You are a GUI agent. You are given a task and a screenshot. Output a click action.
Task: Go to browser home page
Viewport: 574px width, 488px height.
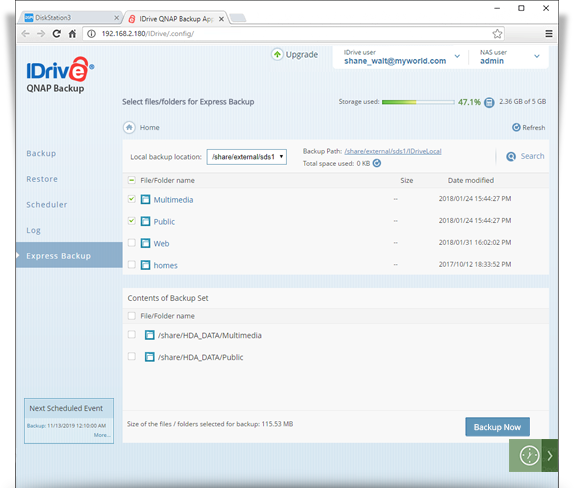pyautogui.click(x=72, y=34)
